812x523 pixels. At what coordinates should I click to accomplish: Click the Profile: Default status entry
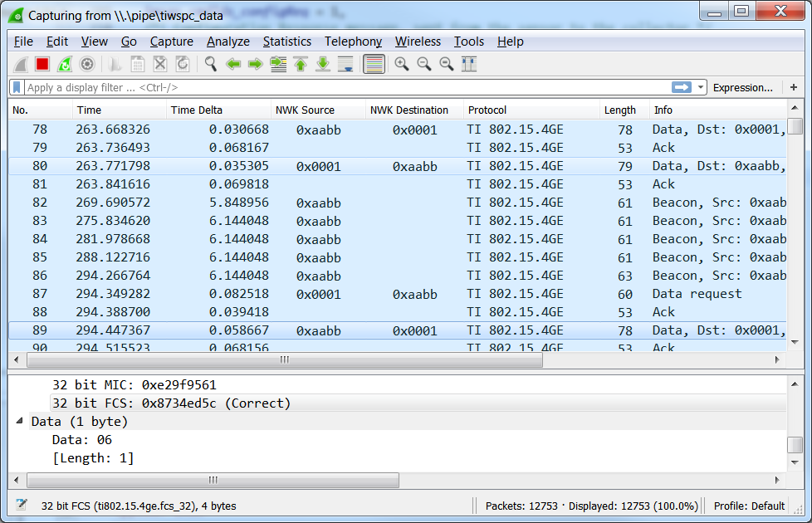tap(749, 506)
